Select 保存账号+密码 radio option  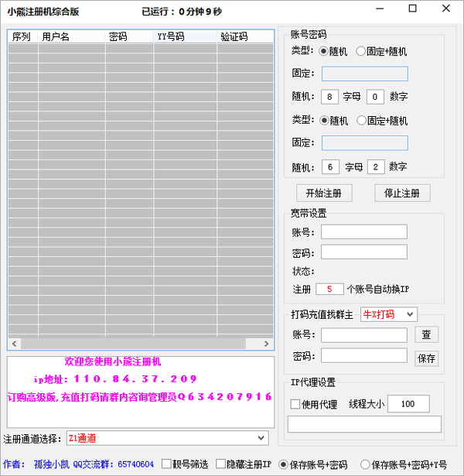pyautogui.click(x=283, y=464)
